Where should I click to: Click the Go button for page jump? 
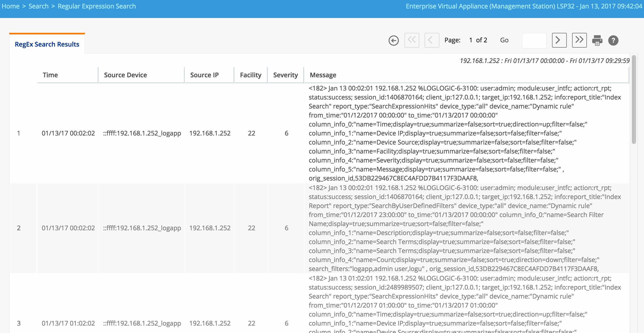pos(504,40)
